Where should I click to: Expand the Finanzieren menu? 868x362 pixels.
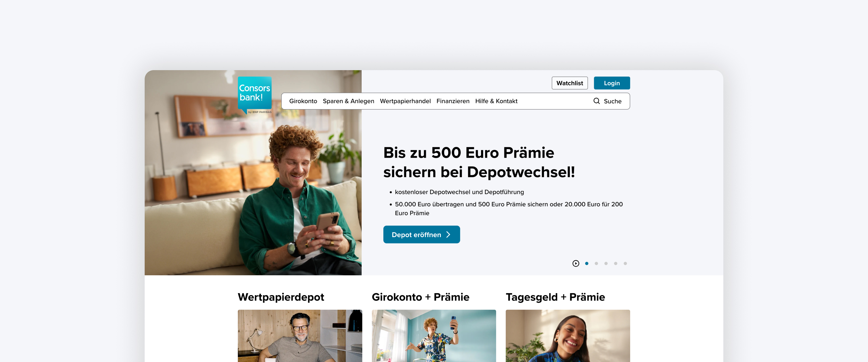453,101
